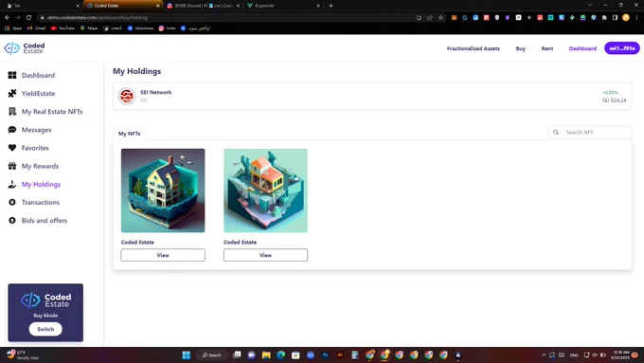Open the underwater house NFT thumbnail

pyautogui.click(x=163, y=191)
